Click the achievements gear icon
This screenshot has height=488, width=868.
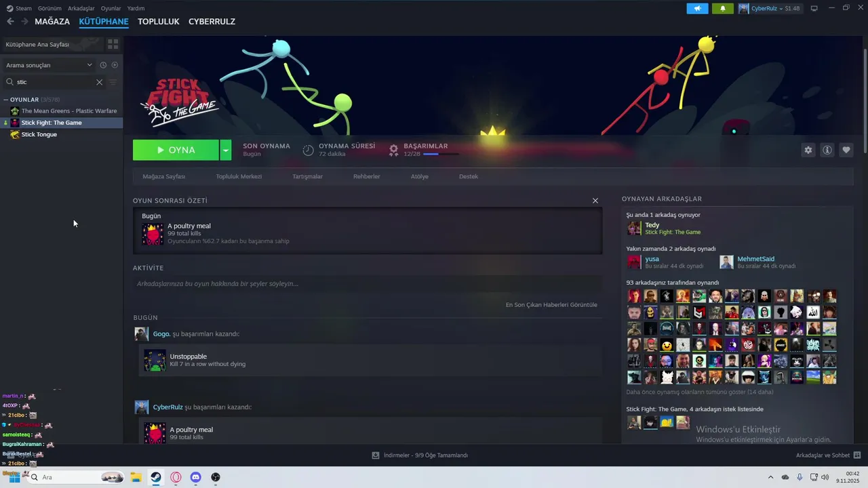[x=393, y=150]
